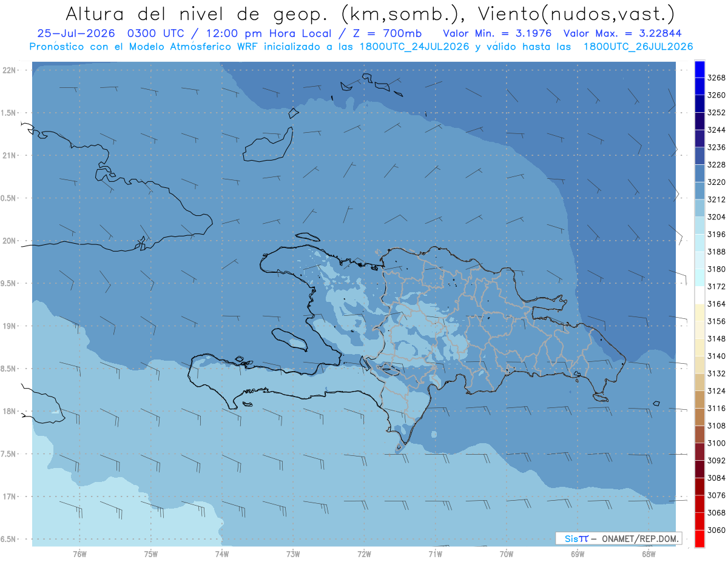728x562 pixels.
Task: Click the '3196' color scale value
Action: [716, 235]
